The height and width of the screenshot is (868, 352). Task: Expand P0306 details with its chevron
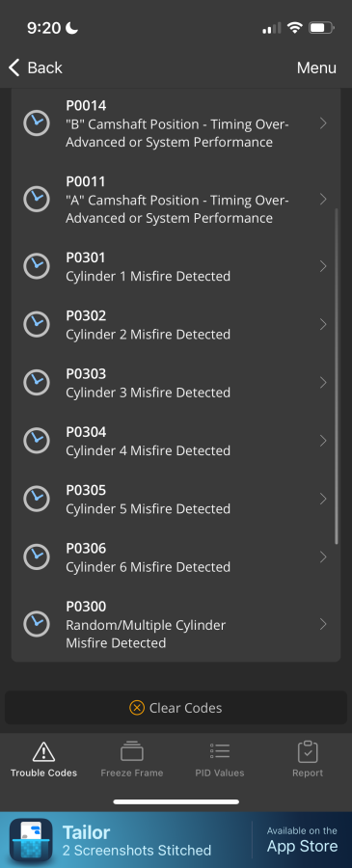324,556
